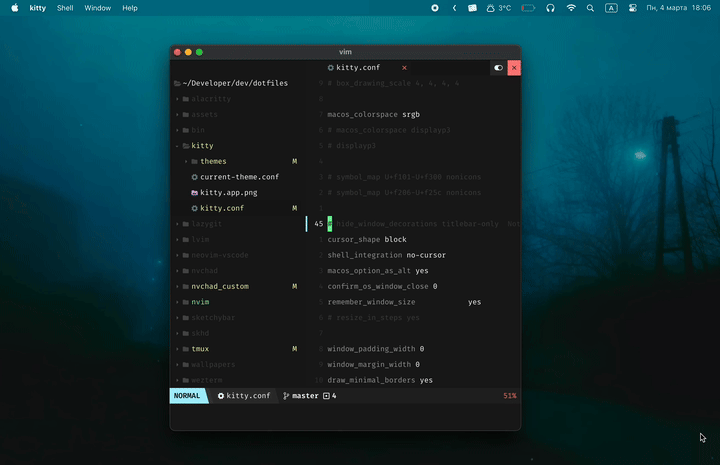Click the headphones icon in menu bar

point(550,8)
